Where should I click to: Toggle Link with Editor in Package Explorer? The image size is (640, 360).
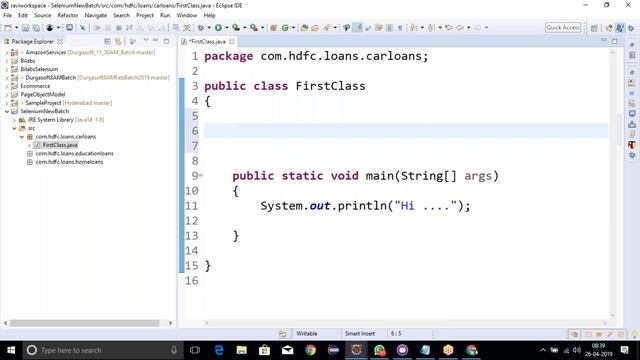pyautogui.click(x=118, y=41)
